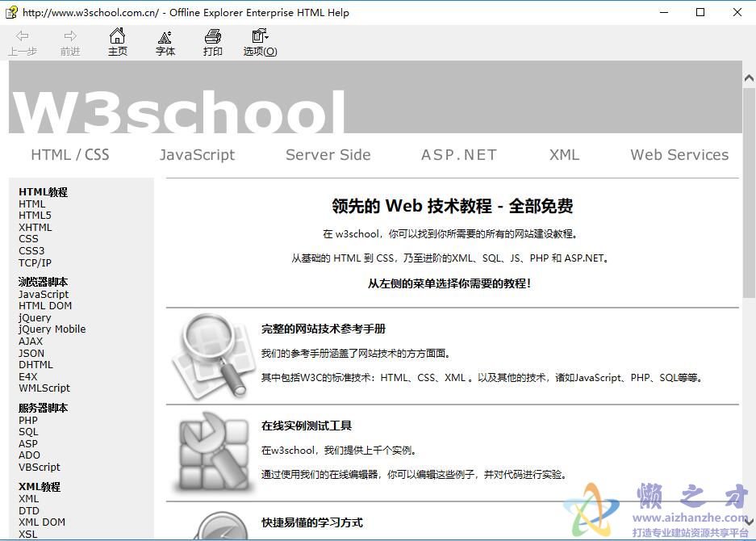Switch to the ASP.NET navigation tab
The width and height of the screenshot is (756, 541).
458,154
